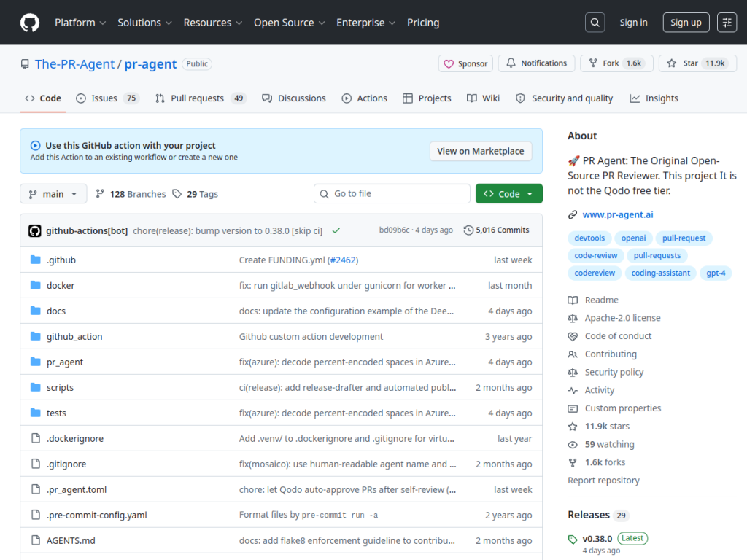Click the commit status checkmark icon
747x560 pixels.
tap(336, 230)
